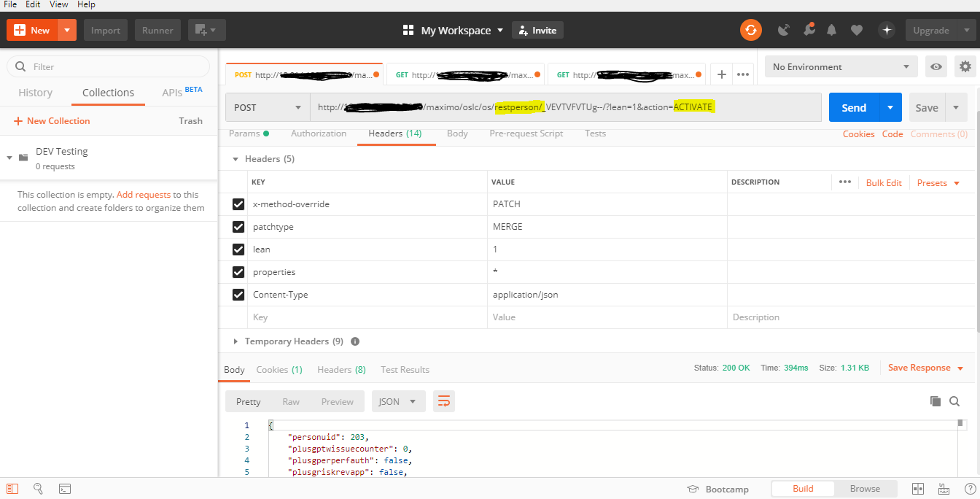The image size is (980, 499).
Task: Open tab options three-dot menu
Action: coord(742,74)
